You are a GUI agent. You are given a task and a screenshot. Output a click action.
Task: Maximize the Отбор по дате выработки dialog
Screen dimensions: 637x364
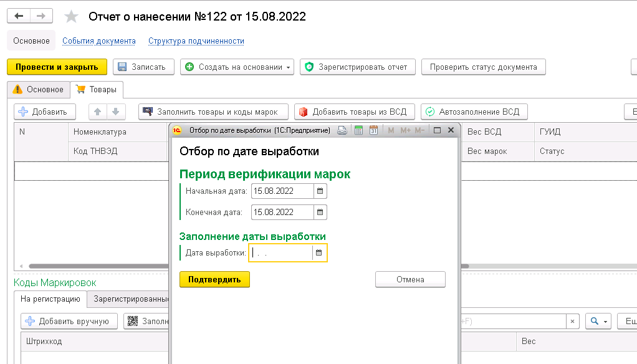437,130
